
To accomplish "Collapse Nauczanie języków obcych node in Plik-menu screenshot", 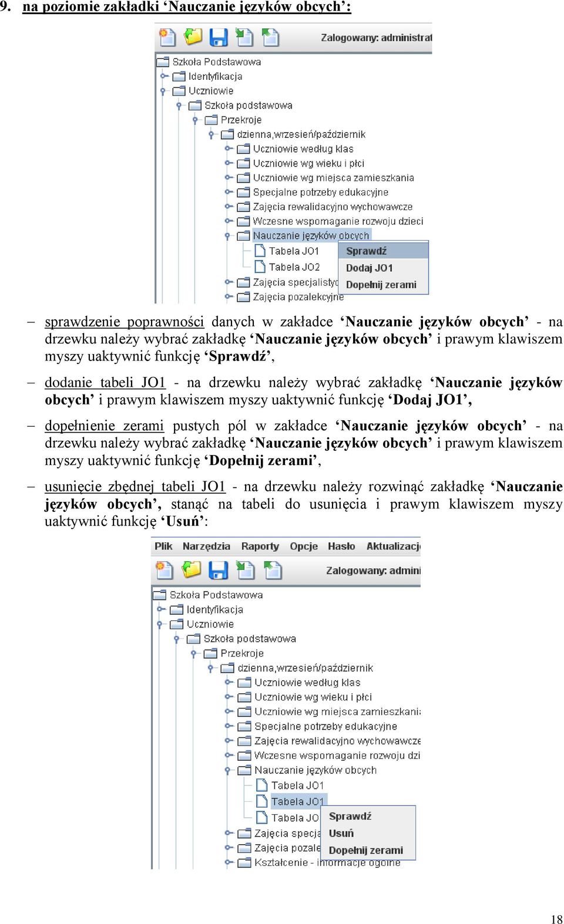I will [x=228, y=770].
